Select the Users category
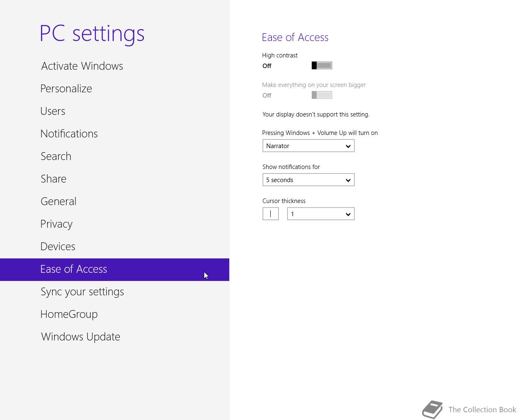The height and width of the screenshot is (420, 525). click(x=114, y=111)
